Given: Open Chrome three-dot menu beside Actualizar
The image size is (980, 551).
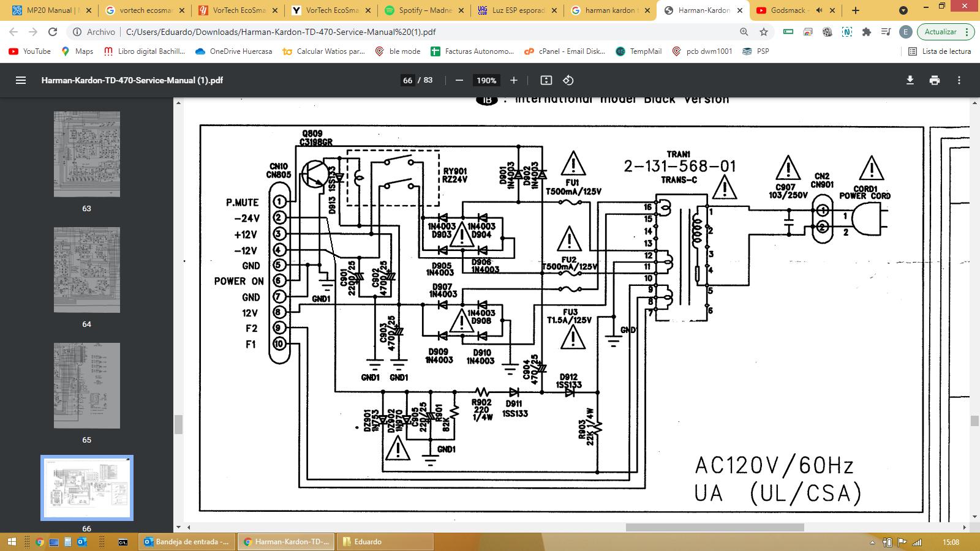Looking at the screenshot, I should [x=967, y=32].
